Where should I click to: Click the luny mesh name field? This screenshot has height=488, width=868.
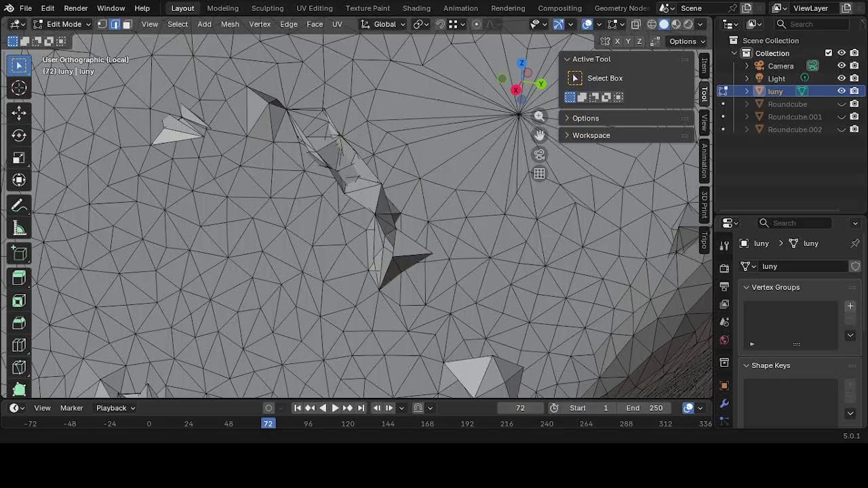(x=804, y=266)
